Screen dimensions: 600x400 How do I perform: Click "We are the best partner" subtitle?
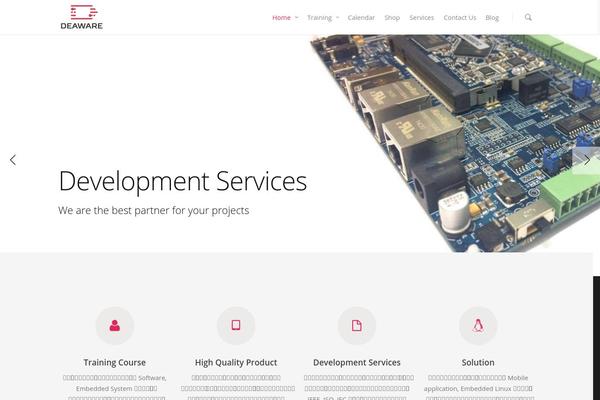pyautogui.click(x=153, y=211)
